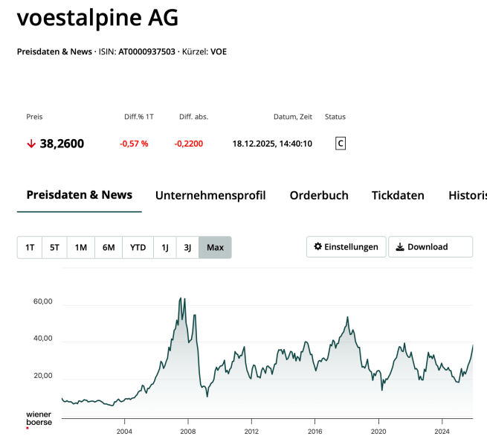Image resolution: width=487 pixels, height=448 pixels.
Task: Go to the Tickdaten tab
Action: pos(398,196)
